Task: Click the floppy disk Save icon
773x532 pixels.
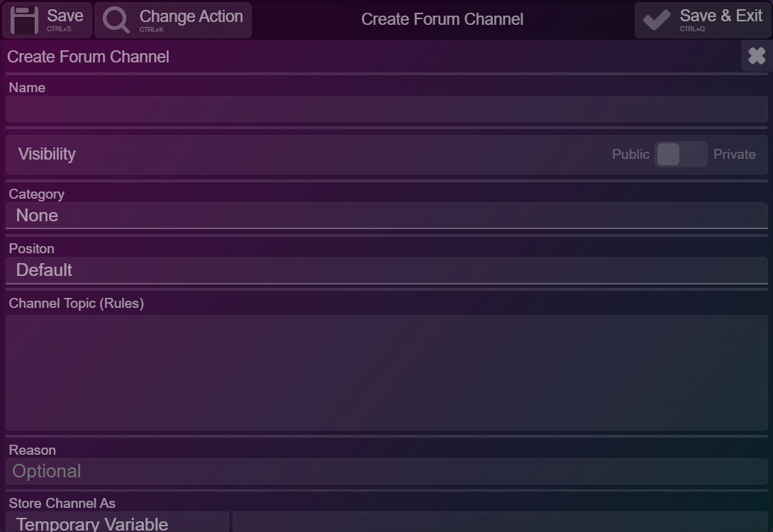Action: (x=24, y=20)
